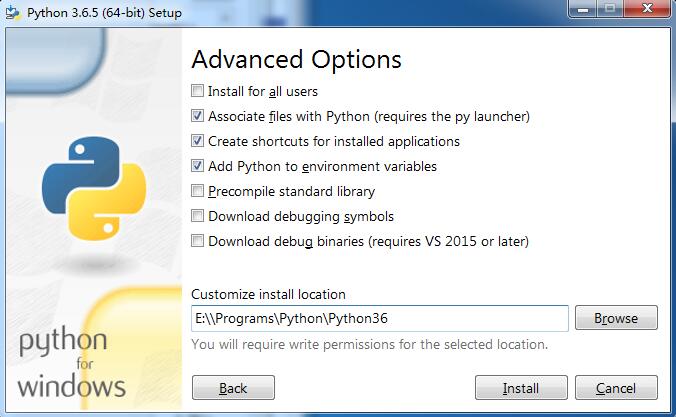Start installation with Install button
The height and width of the screenshot is (417, 676).
[521, 388]
